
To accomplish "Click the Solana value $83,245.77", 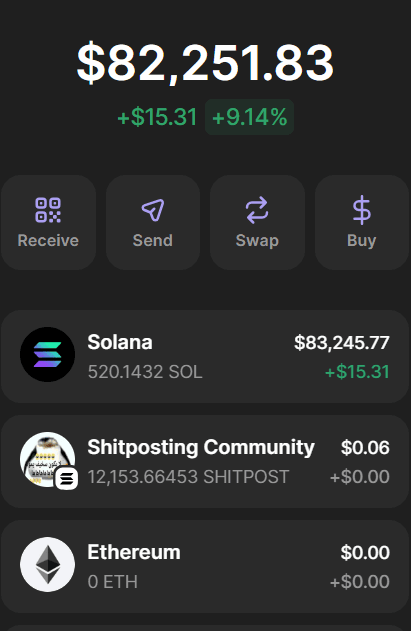I will point(342,343).
